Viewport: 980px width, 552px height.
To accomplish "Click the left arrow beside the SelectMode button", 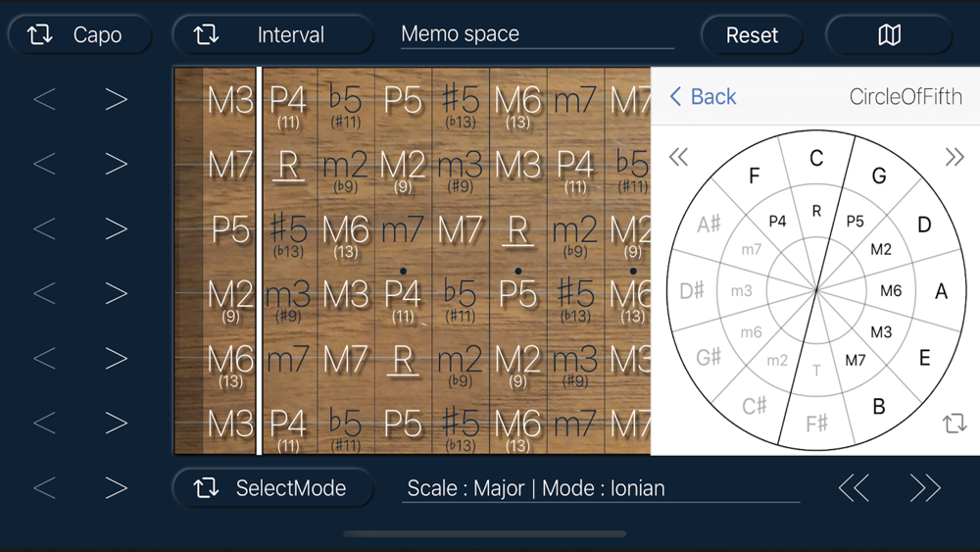I will pyautogui.click(x=44, y=487).
